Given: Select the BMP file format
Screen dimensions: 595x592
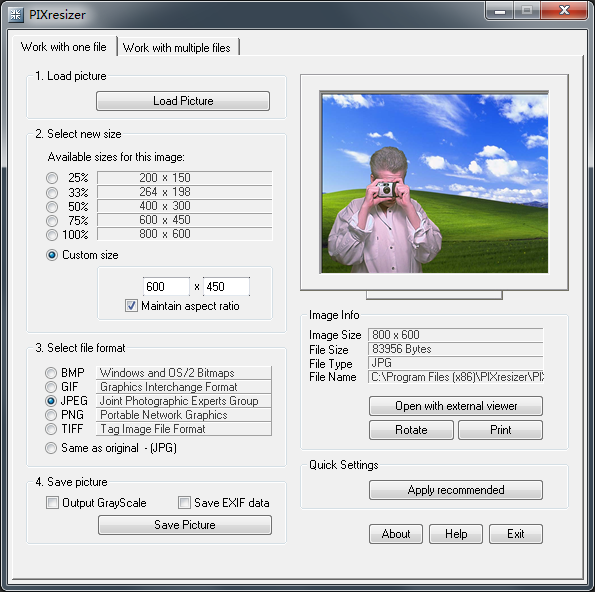Looking at the screenshot, I should click(51, 373).
